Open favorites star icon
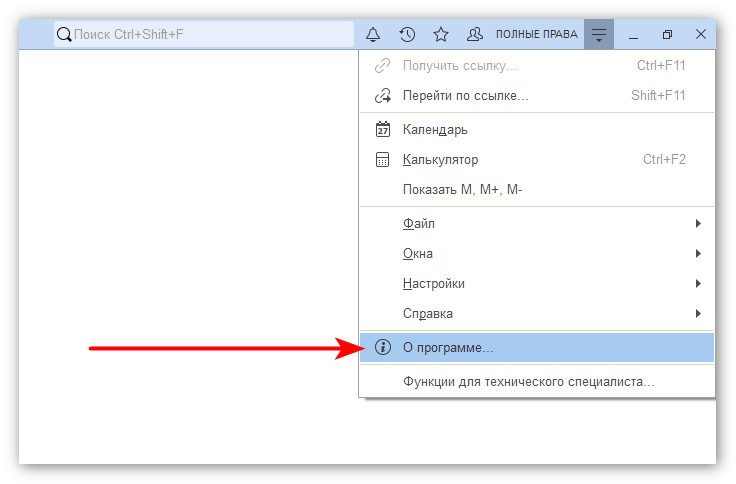This screenshot has width=736, height=484. click(440, 34)
